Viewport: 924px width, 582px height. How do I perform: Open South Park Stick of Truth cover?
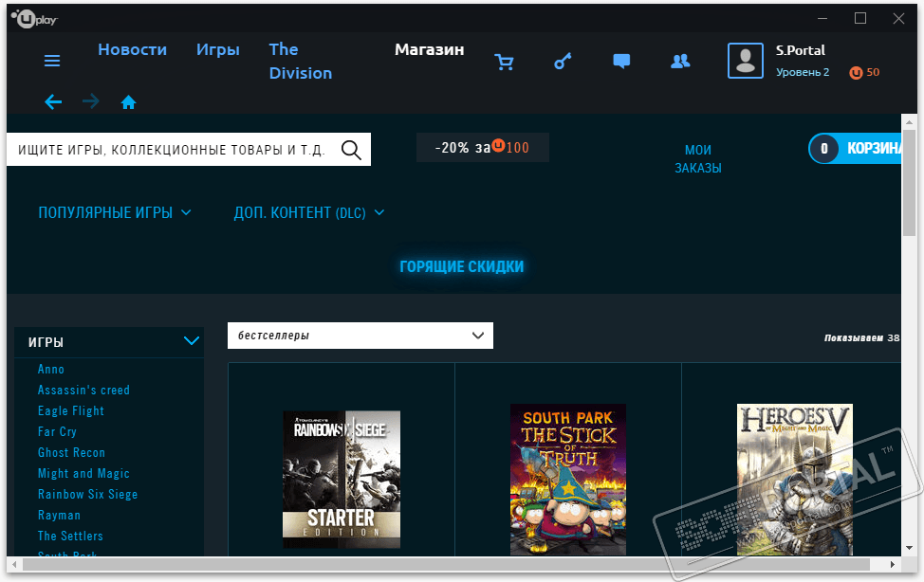point(568,480)
